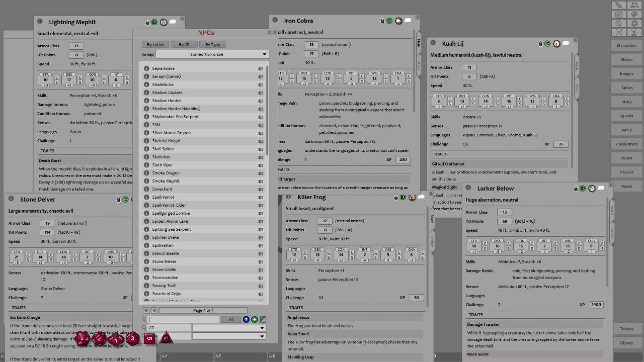
Task: Click the Page 4 of 4 navigation bar
Action: tap(203, 310)
